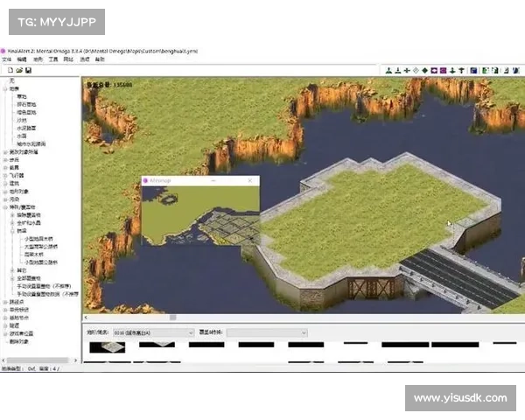Select the 隧道 (Tunnels) tree item
The image size is (525, 420).
[x=14, y=325]
